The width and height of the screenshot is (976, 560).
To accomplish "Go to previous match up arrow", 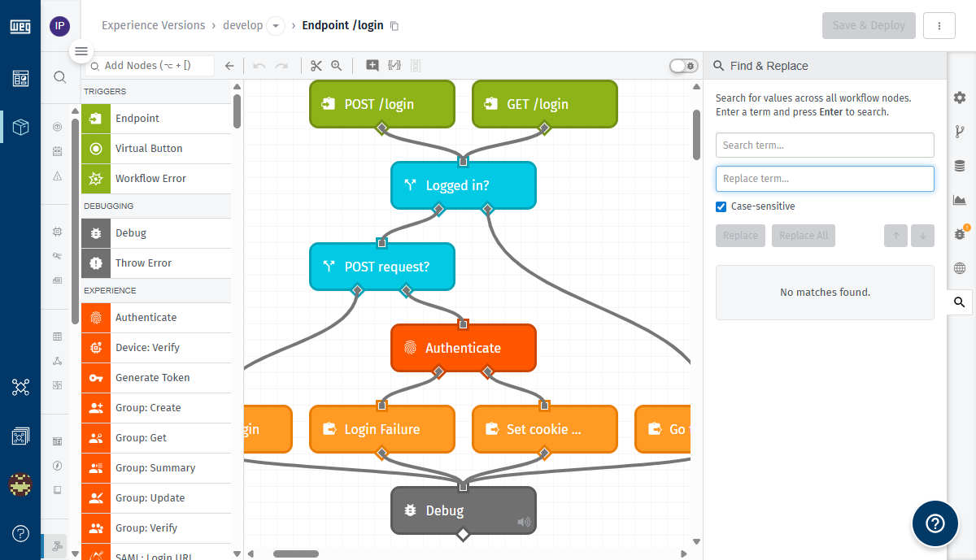I will point(896,236).
